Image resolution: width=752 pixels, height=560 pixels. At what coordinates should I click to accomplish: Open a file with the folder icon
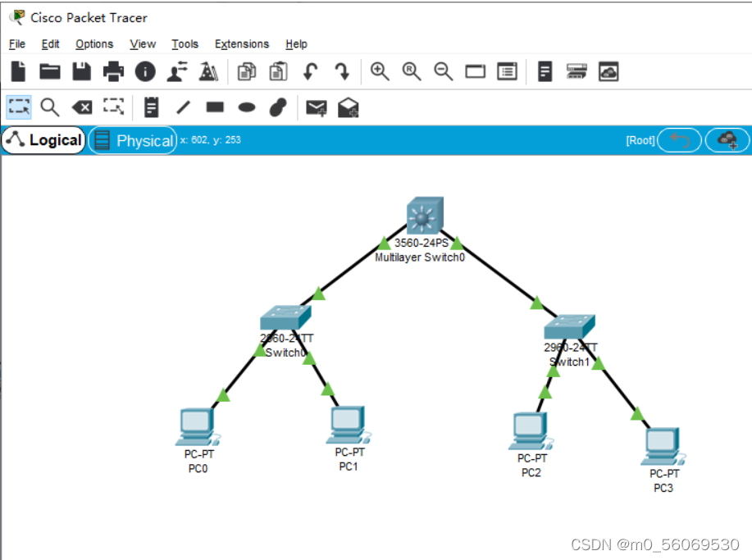(x=50, y=71)
